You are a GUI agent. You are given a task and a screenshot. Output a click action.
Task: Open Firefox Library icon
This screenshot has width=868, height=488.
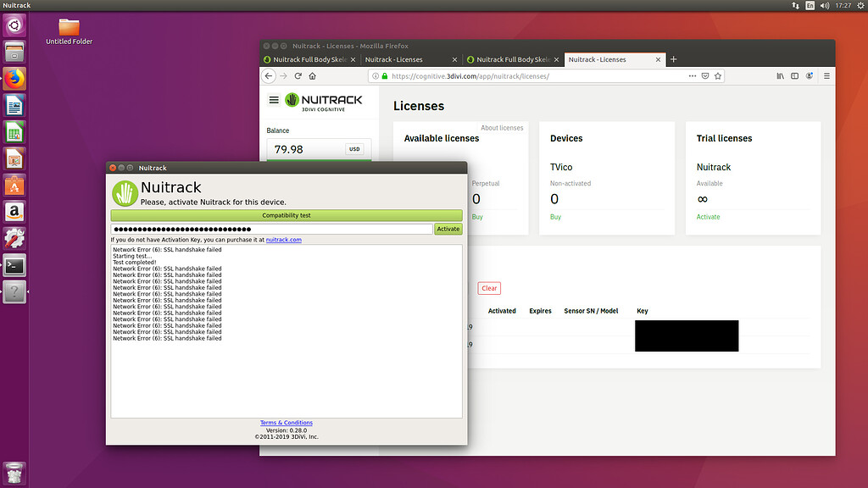pos(780,75)
